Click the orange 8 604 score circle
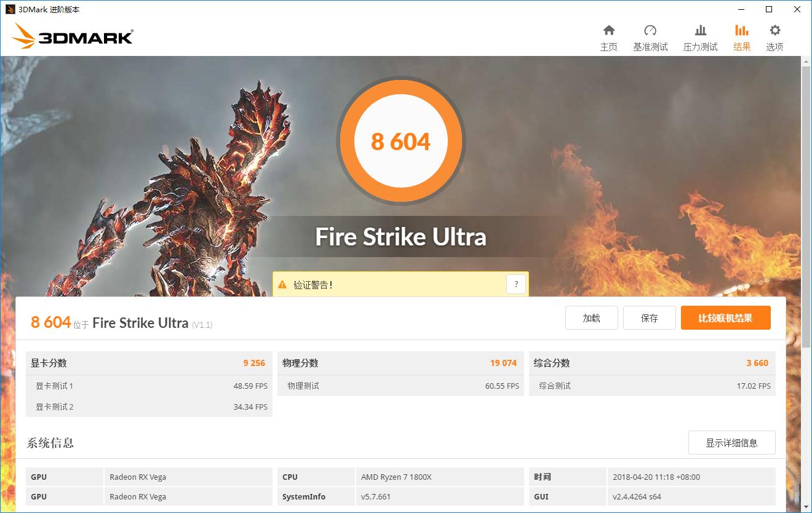The width and height of the screenshot is (812, 513). [400, 141]
